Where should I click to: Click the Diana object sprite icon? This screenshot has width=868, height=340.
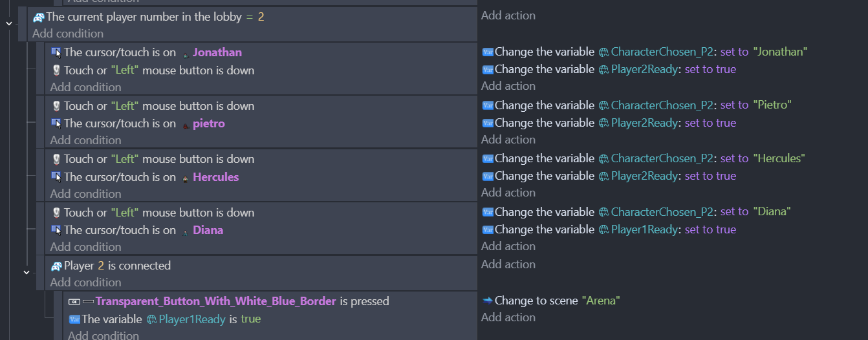click(x=186, y=231)
